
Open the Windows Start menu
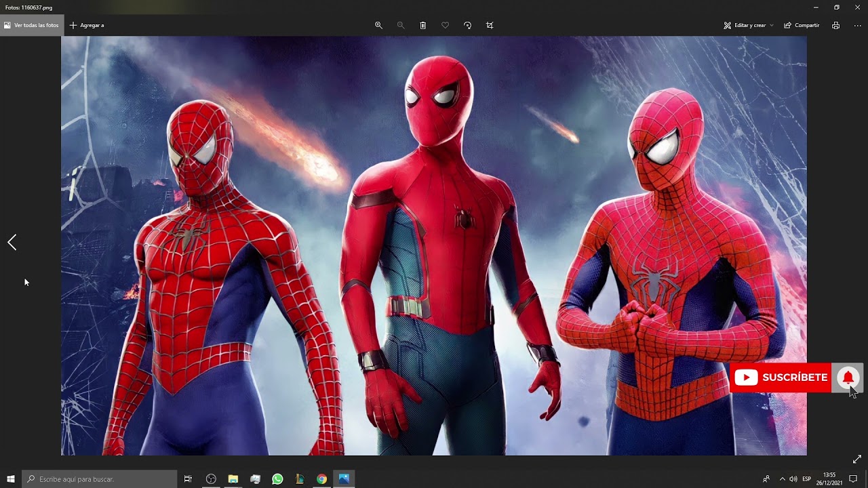tap(11, 479)
